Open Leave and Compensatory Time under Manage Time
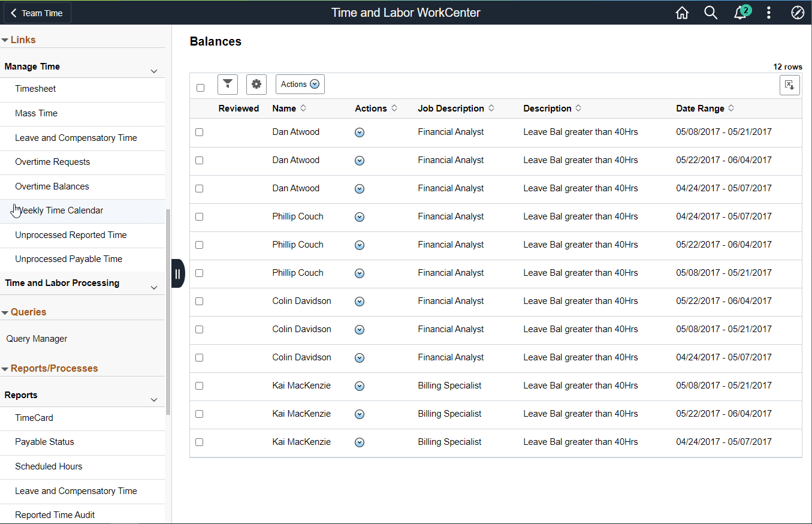Image resolution: width=812 pixels, height=524 pixels. coord(76,138)
